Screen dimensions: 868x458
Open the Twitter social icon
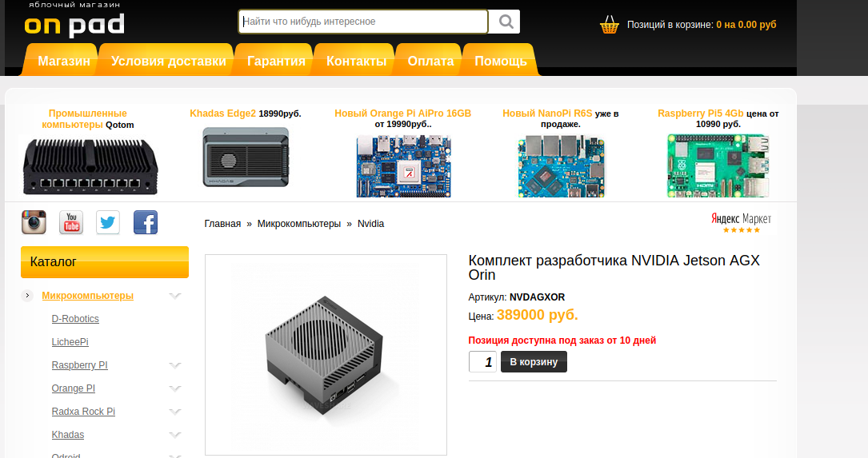(x=108, y=222)
